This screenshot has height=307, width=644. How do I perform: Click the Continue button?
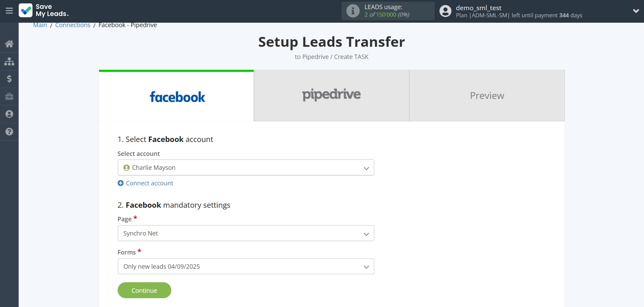click(144, 290)
